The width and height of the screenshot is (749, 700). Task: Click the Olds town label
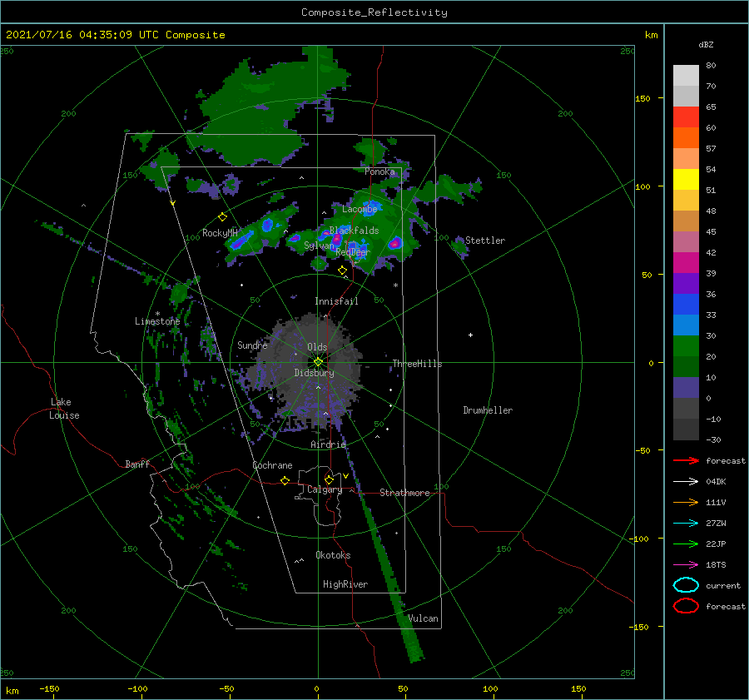click(317, 347)
